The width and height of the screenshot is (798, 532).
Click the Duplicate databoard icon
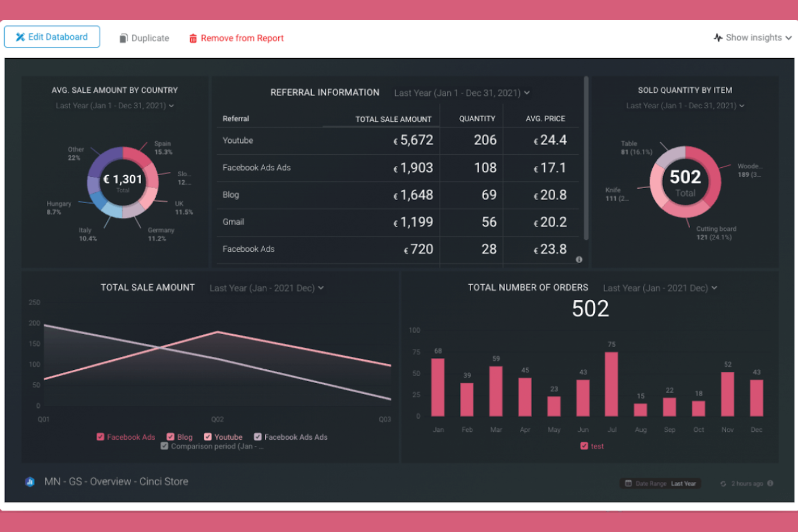(x=124, y=38)
